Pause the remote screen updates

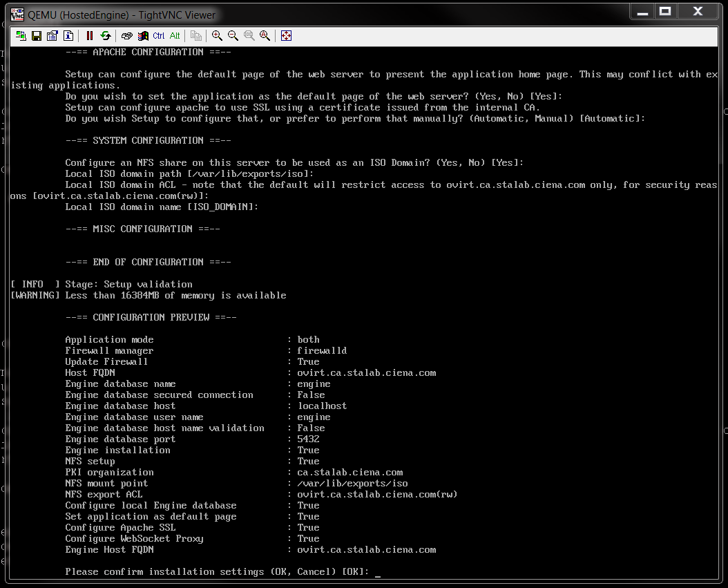pos(90,36)
